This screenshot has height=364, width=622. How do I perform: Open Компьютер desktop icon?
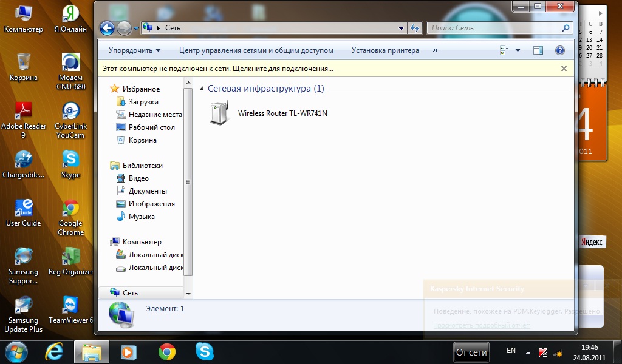click(x=24, y=19)
